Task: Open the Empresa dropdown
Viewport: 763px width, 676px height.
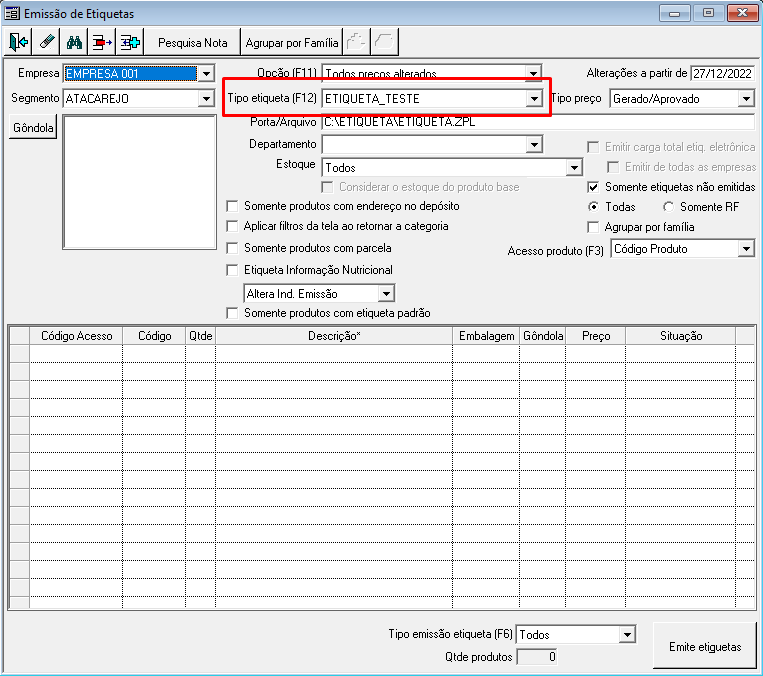Action: pos(206,73)
